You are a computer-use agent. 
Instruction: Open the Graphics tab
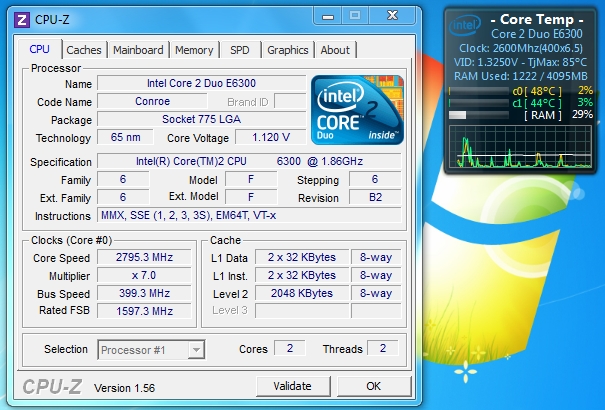pos(288,50)
